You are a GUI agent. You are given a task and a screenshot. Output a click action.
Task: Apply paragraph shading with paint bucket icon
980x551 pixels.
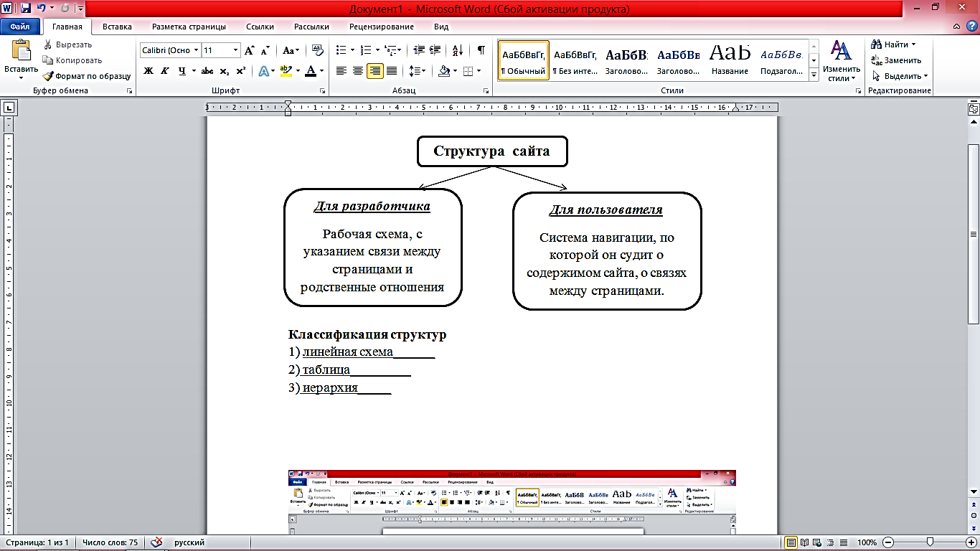(x=444, y=71)
